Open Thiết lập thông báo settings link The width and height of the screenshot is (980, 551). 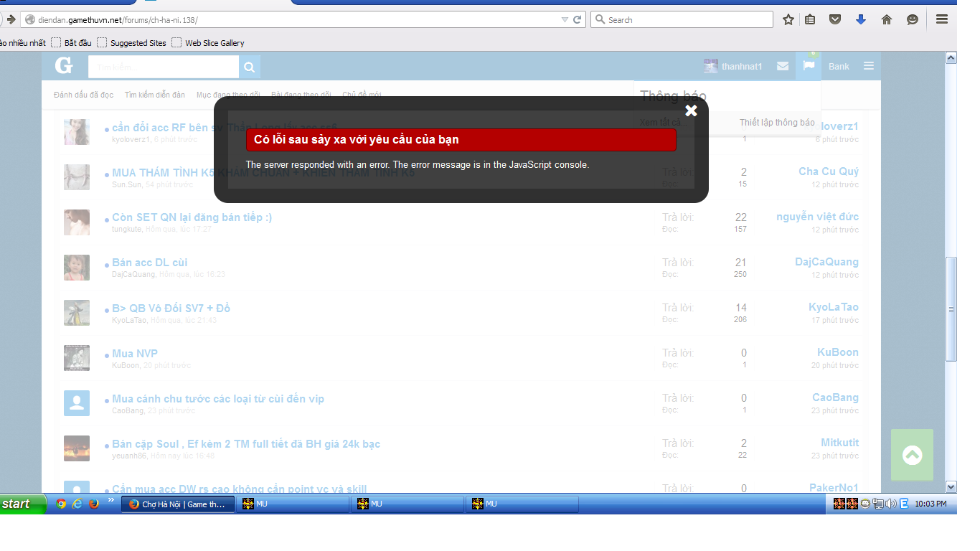tap(777, 123)
